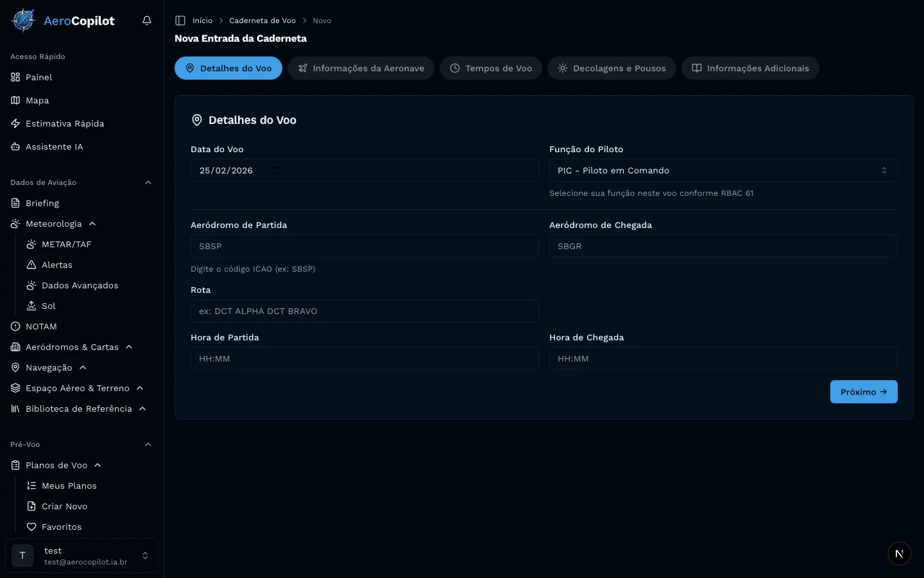Collapse the Meteorologia submenu
924x578 pixels.
(x=92, y=223)
